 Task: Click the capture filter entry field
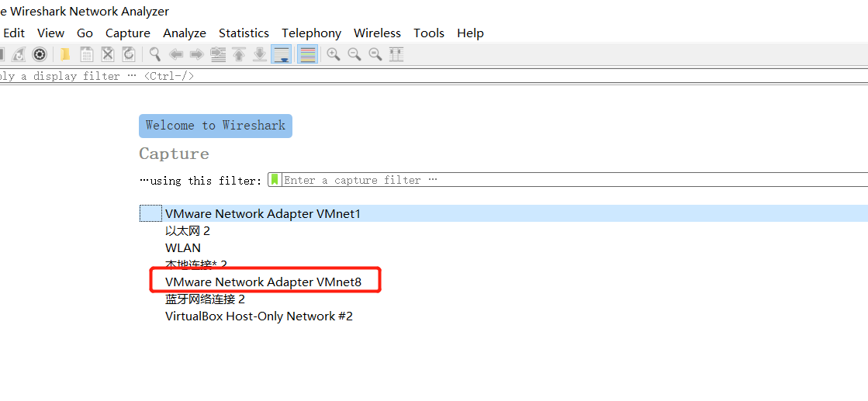click(x=575, y=180)
